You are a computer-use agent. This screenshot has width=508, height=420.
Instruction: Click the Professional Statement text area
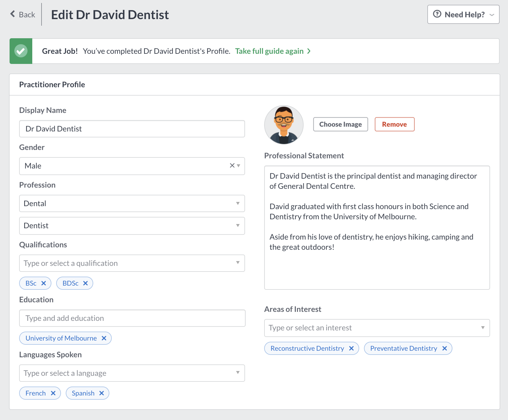377,228
